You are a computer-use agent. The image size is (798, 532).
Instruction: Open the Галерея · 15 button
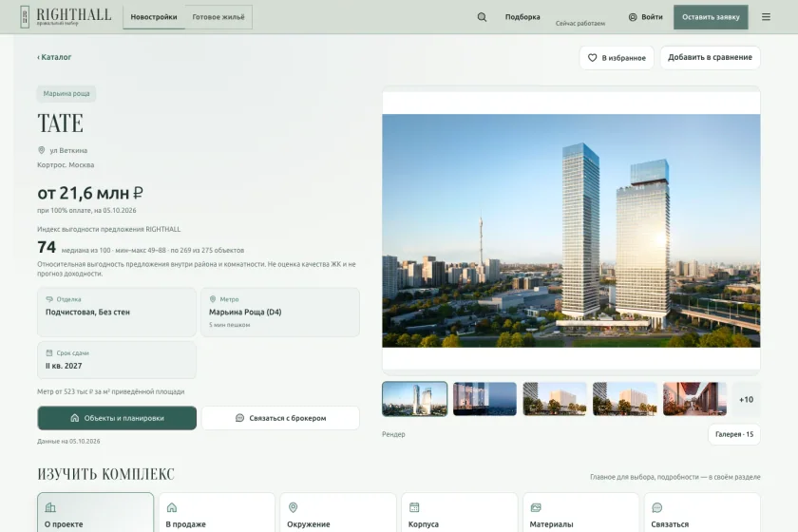click(734, 434)
